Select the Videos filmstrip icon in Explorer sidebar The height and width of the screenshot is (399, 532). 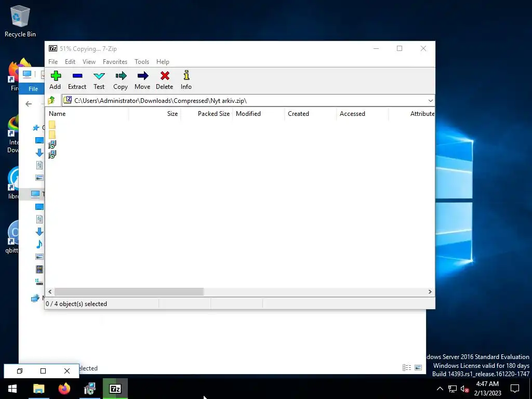(39, 270)
